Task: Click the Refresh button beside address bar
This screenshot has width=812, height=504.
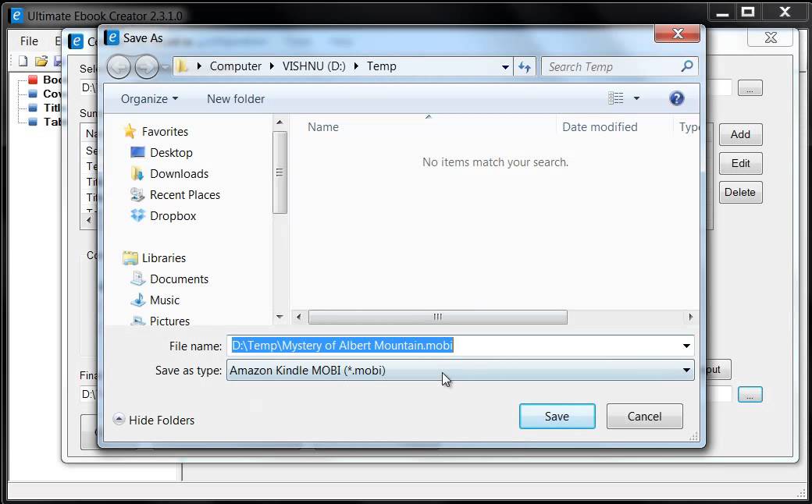Action: (x=525, y=67)
